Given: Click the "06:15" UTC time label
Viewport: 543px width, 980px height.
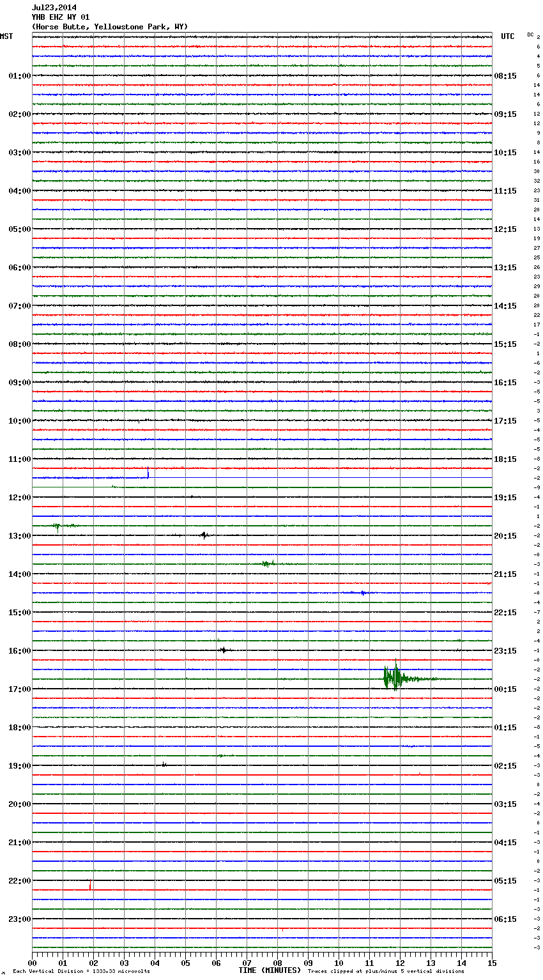Looking at the screenshot, I should [x=505, y=919].
